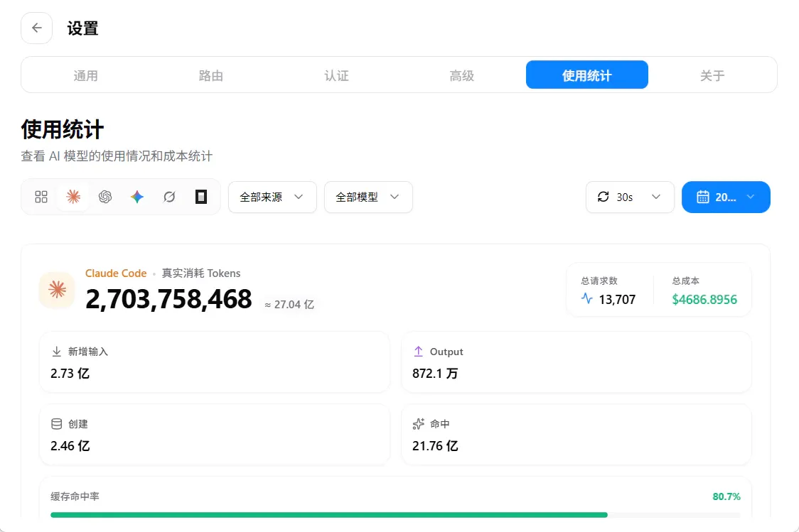Switch to the 认证 tab
Viewport: 799px width, 532px height.
pos(336,75)
